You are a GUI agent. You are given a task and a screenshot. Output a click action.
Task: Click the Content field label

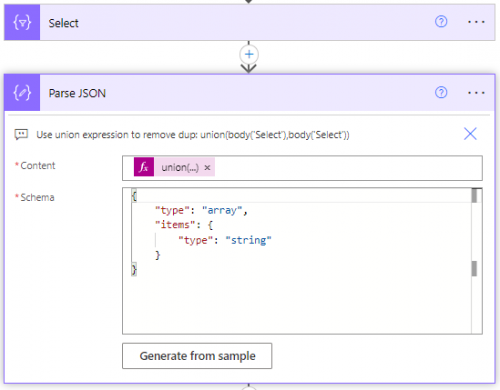pos(38,166)
